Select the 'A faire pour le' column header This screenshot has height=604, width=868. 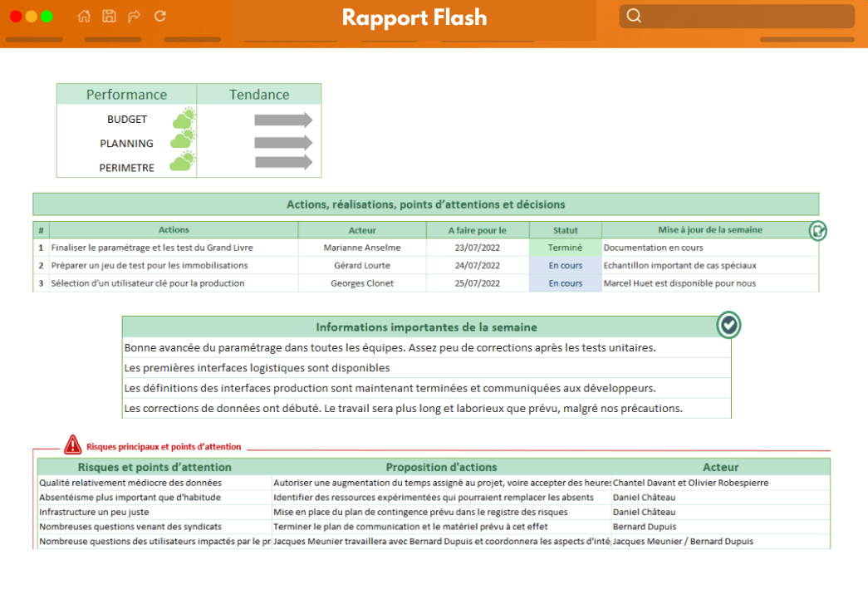coord(478,230)
